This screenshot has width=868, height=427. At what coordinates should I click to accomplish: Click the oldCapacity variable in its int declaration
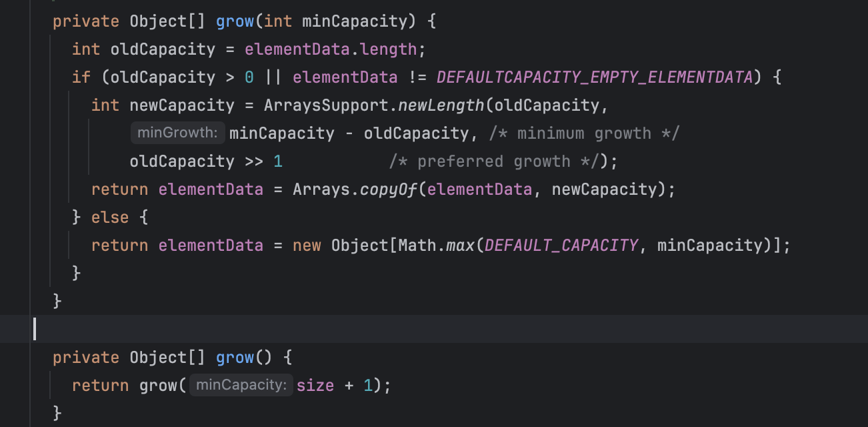[x=163, y=49]
